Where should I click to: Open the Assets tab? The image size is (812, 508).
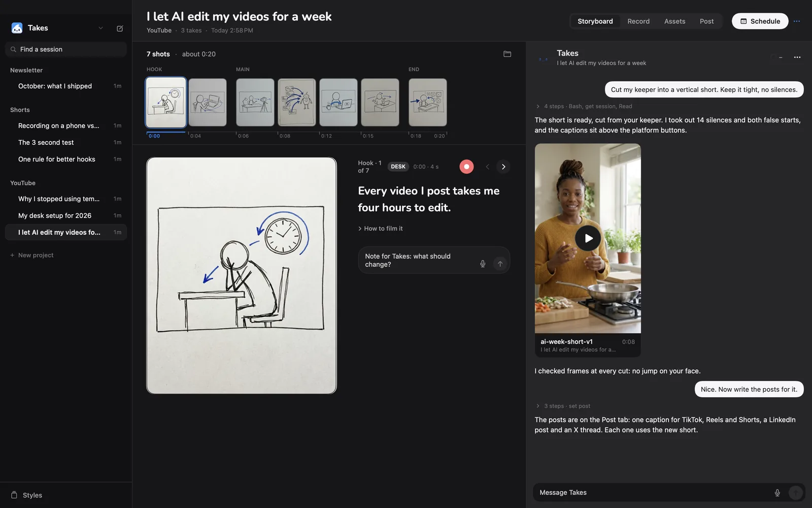coord(674,21)
